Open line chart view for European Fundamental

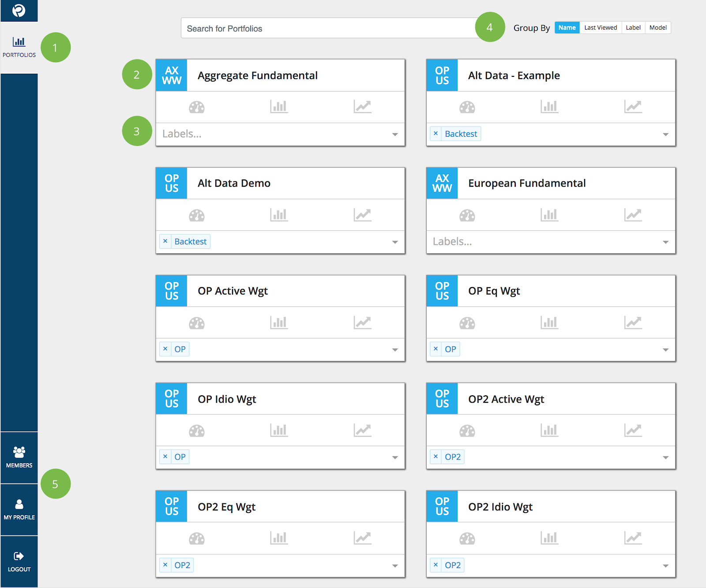633,215
